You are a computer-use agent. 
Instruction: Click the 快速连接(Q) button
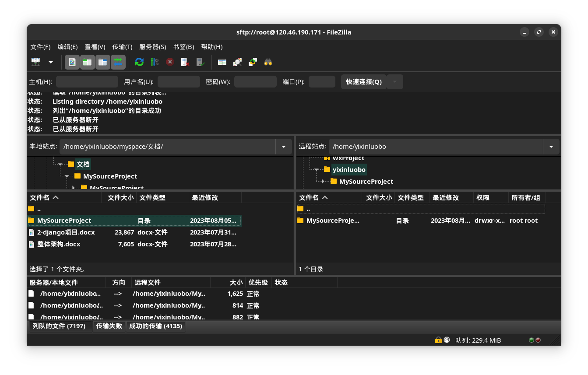(363, 82)
